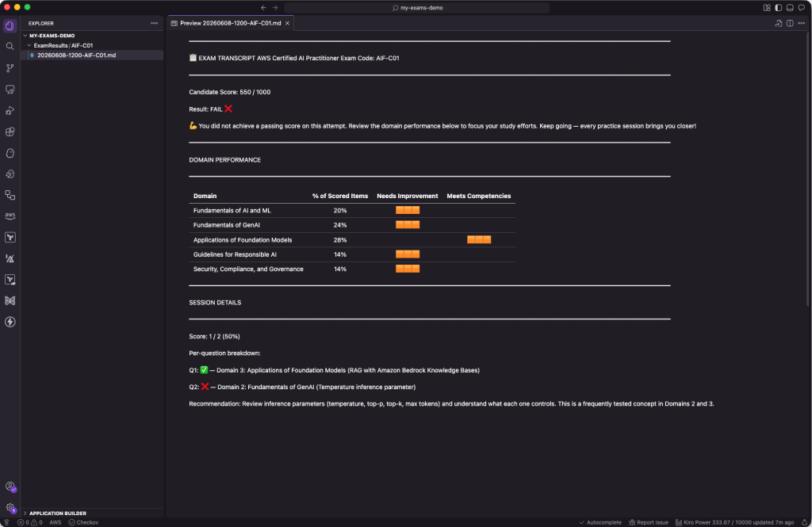The height and width of the screenshot is (527, 812).
Task: Click the Q2 breakdown line with red cross
Action: (x=302, y=387)
